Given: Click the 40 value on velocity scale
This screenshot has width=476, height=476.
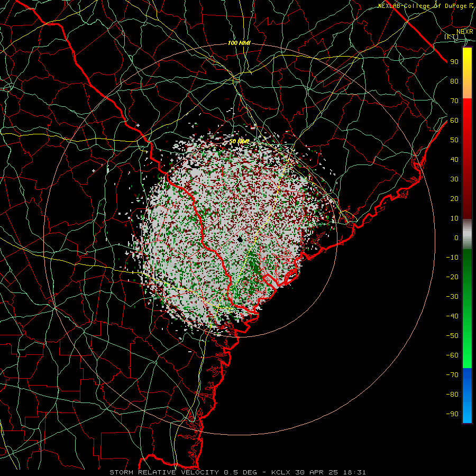Looking at the screenshot, I should click(x=454, y=159).
